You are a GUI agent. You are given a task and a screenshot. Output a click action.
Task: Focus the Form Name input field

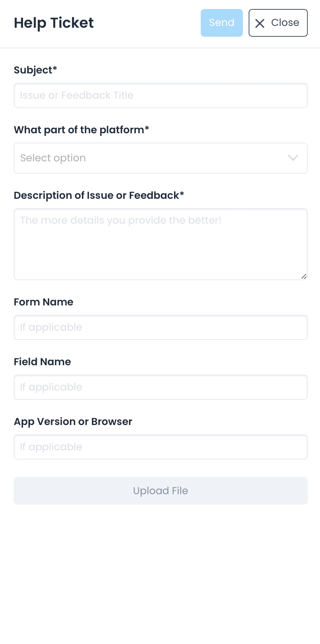(x=160, y=327)
